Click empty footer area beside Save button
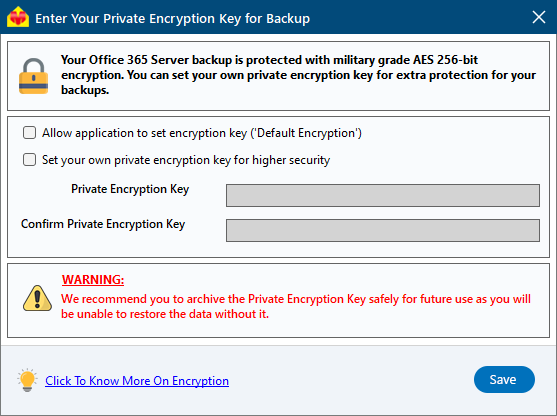Screen dimensions: 557x416 (x=351, y=380)
